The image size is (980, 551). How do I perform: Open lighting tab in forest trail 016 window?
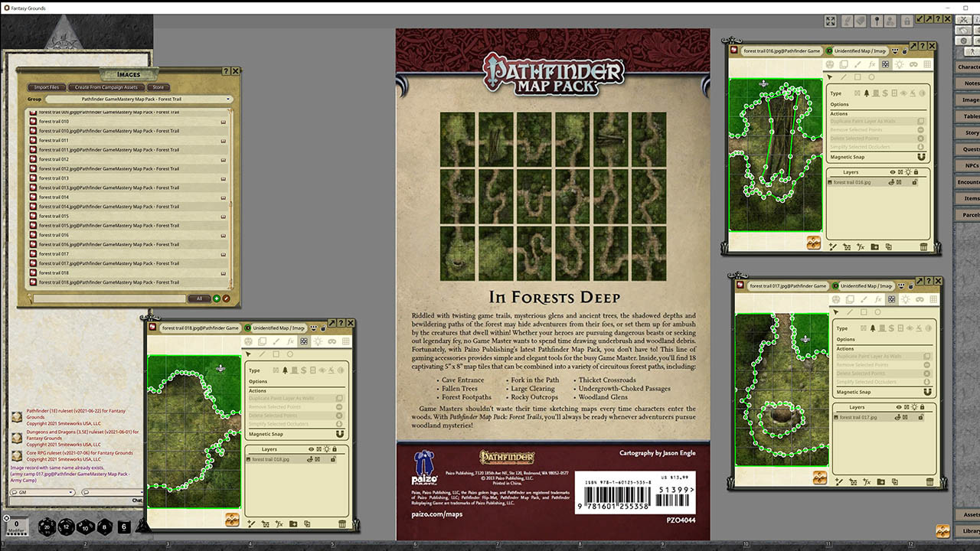pos(899,65)
